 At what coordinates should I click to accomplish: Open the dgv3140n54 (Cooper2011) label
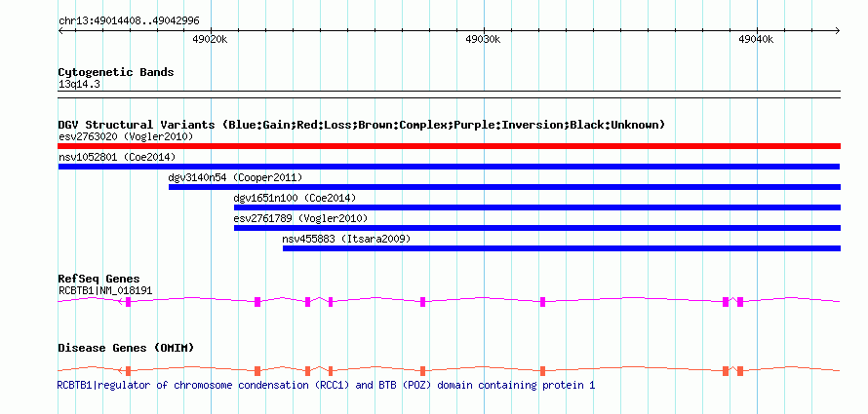235,177
